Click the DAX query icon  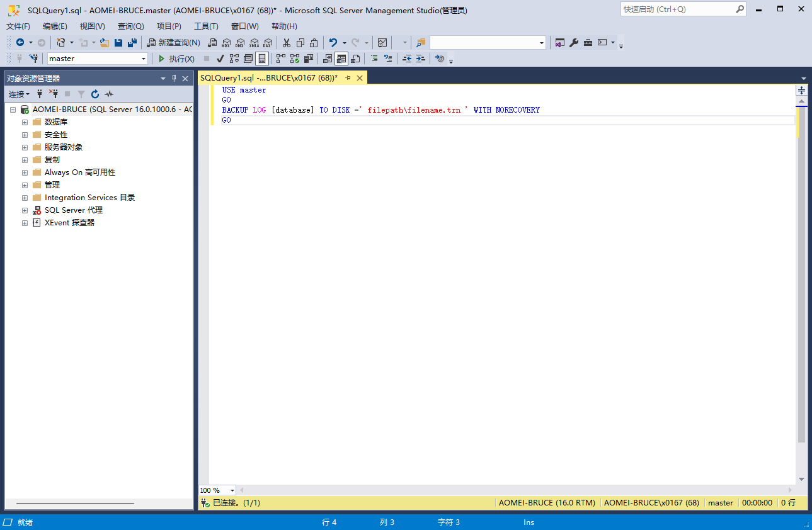pyautogui.click(x=268, y=43)
